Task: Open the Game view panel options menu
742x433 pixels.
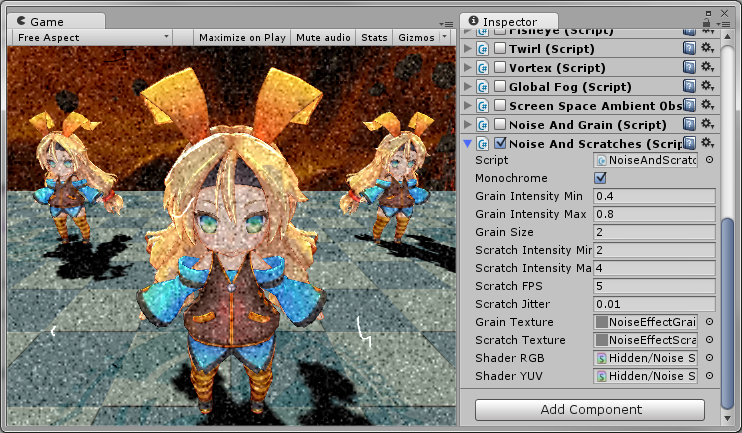Action: coord(446,24)
